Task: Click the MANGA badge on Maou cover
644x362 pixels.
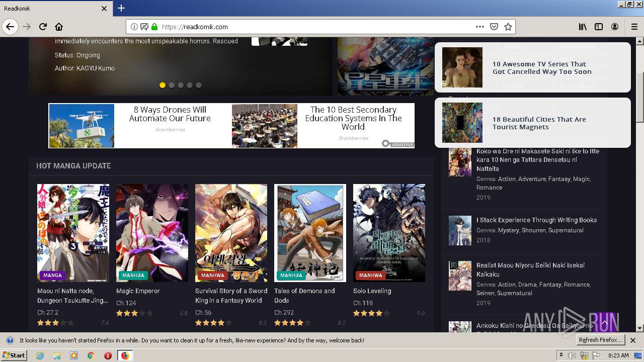Action: coord(52,276)
